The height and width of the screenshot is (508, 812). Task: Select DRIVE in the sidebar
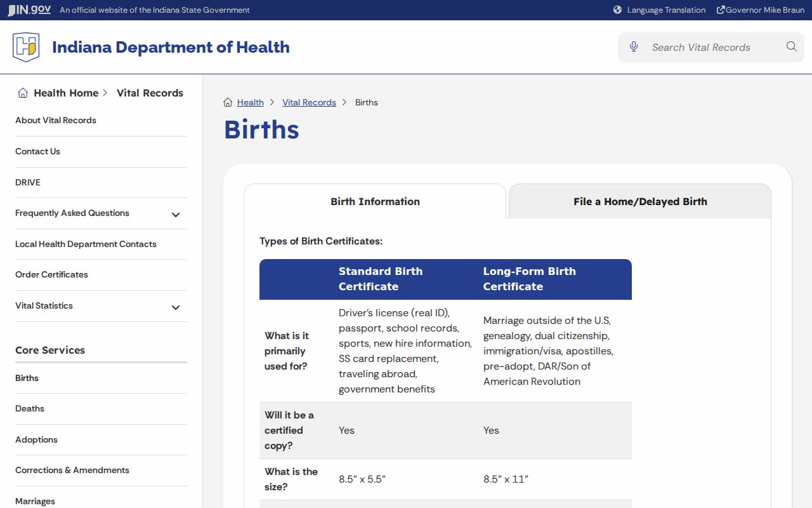point(28,182)
